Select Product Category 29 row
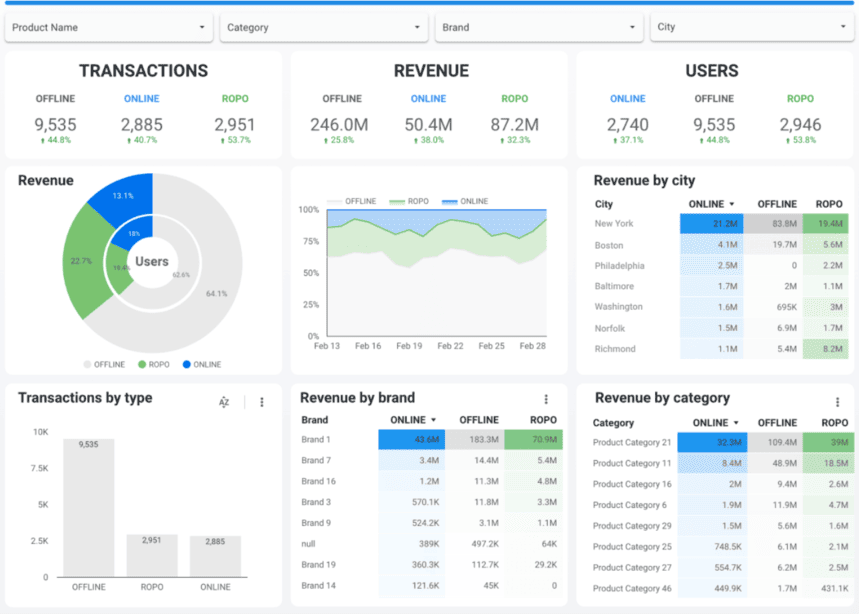Viewport: 859px width, 614px height. (x=722, y=526)
